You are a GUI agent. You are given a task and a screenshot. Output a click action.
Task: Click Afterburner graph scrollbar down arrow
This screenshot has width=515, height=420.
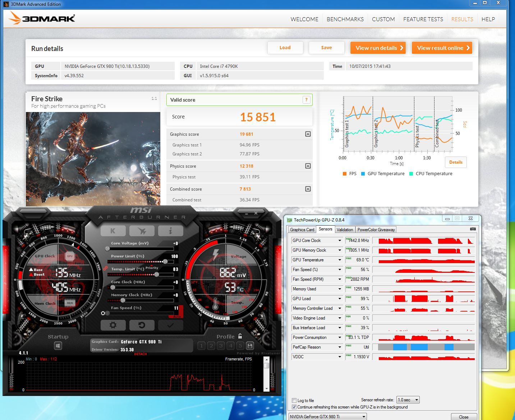pos(266,389)
